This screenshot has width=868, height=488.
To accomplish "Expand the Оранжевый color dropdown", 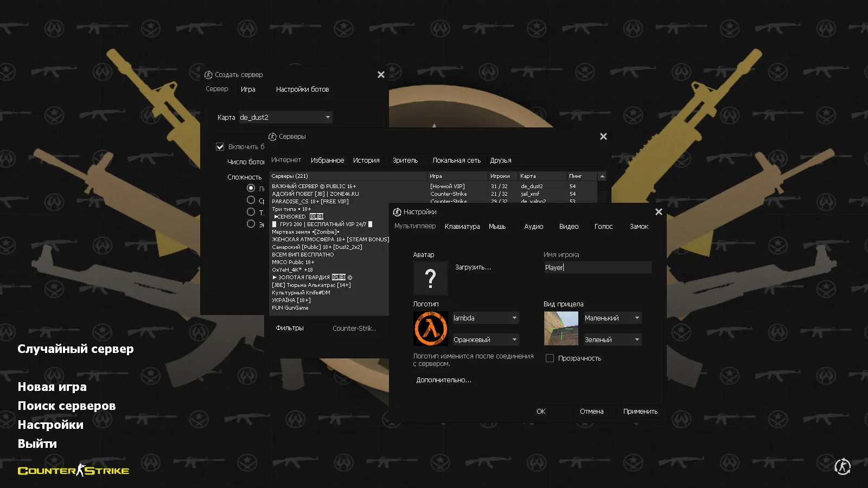I will (486, 340).
